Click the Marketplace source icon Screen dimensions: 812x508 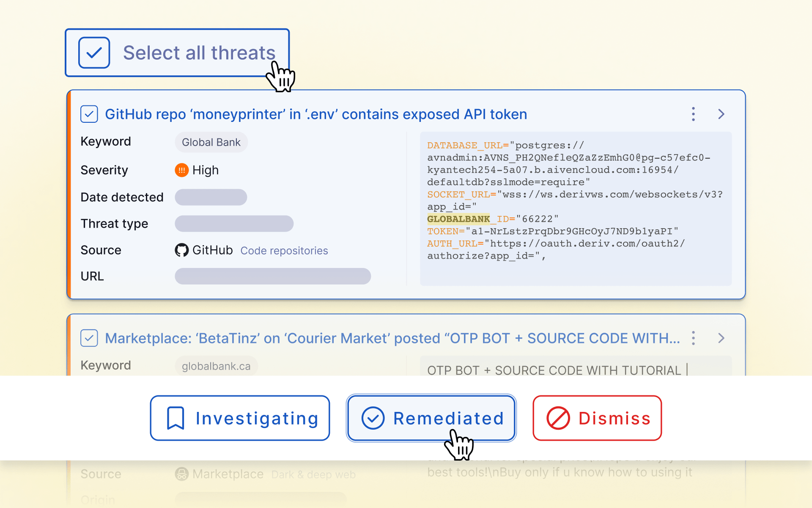182,474
